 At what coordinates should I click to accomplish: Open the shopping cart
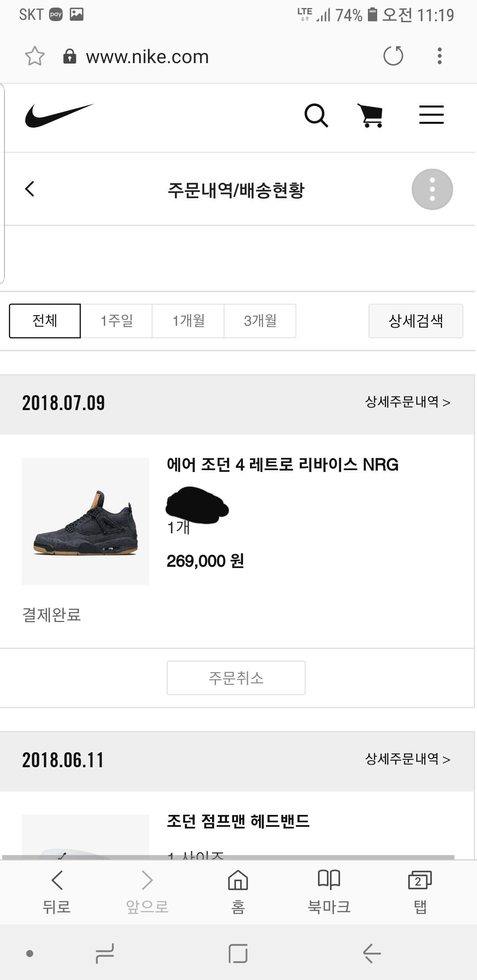(x=371, y=116)
